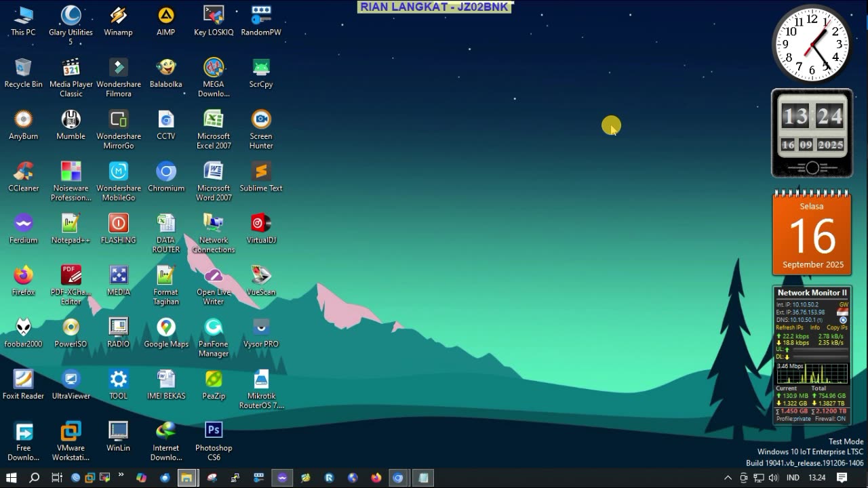Select the Photoshop CS6 desktop icon
The height and width of the screenshot is (488, 868).
(x=214, y=441)
